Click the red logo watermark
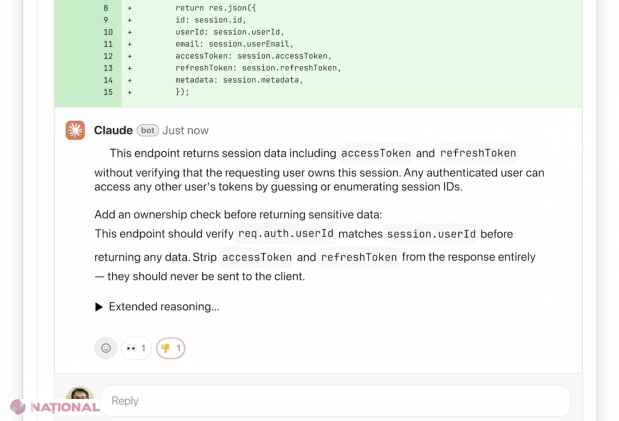Image resolution: width=619 pixels, height=421 pixels. pos(55,407)
